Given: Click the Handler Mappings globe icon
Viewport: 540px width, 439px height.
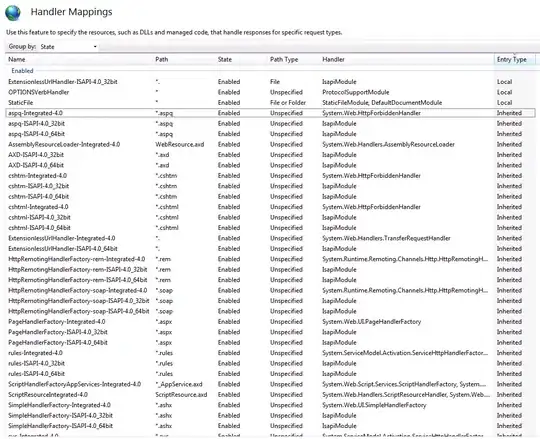Looking at the screenshot, I should pyautogui.click(x=13, y=13).
